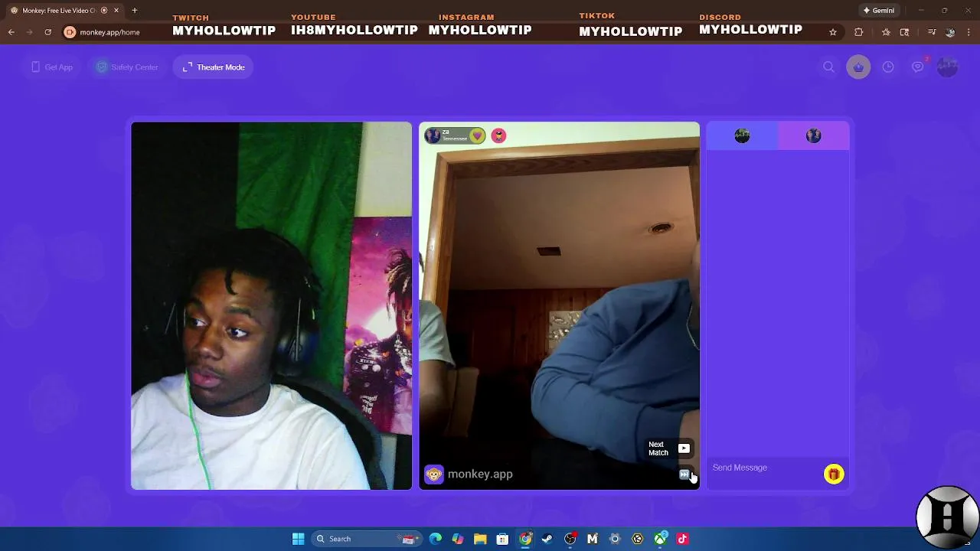The width and height of the screenshot is (980, 551).
Task: Open File Explorer from taskbar
Action: (x=480, y=539)
